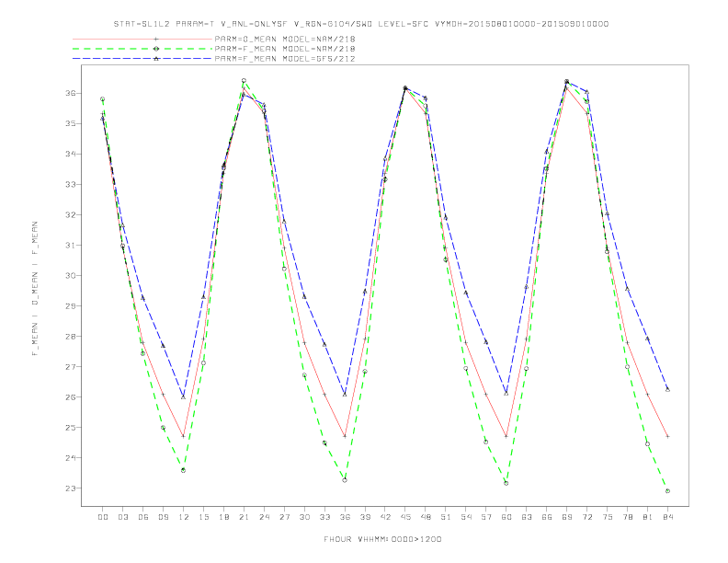The height and width of the screenshot is (563, 728).
Task: Click x-axis forecast hour label 60
Action: [506, 517]
